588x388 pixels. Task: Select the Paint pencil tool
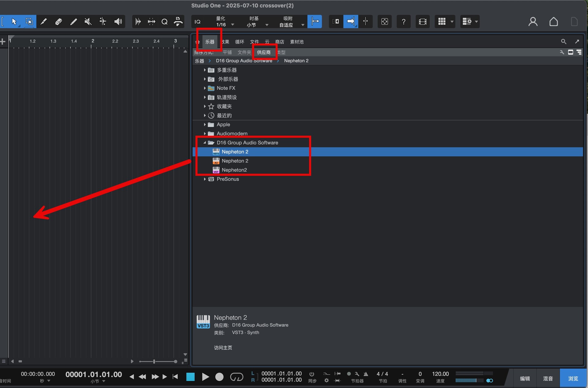tap(73, 21)
